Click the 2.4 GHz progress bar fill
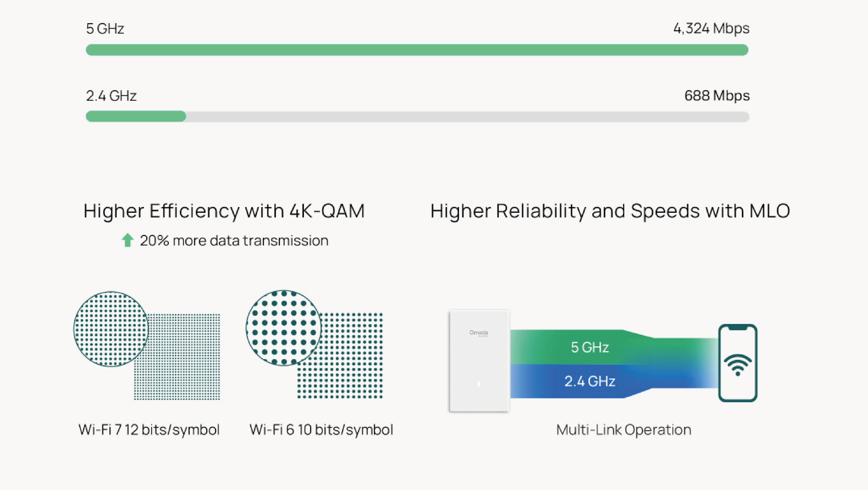868x490 pixels. pyautogui.click(x=136, y=117)
